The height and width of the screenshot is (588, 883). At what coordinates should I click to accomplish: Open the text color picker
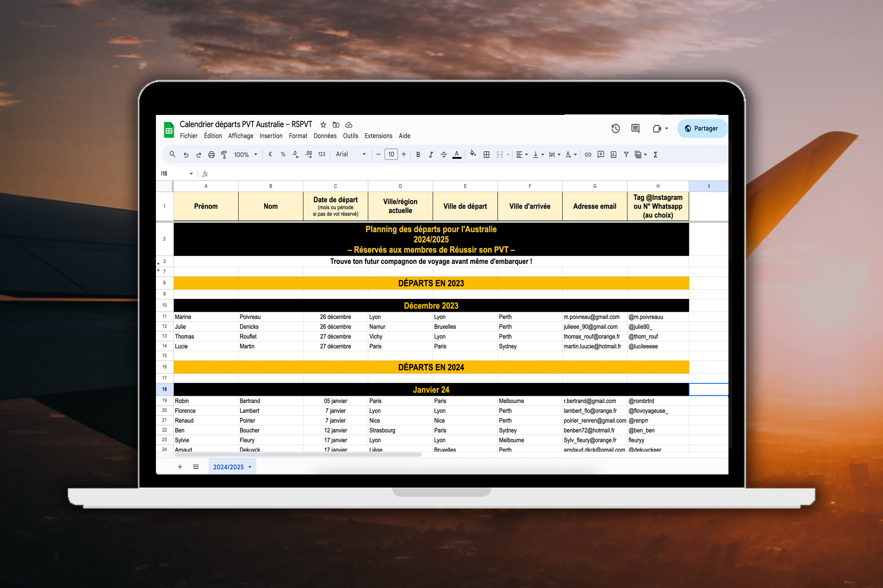(x=457, y=155)
